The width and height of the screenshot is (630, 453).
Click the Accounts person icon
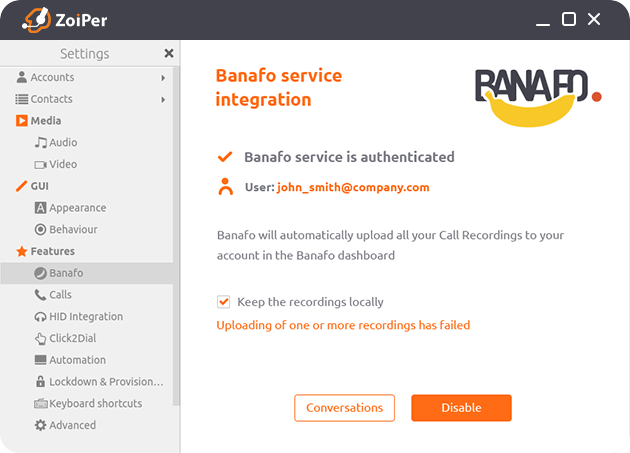[22, 77]
